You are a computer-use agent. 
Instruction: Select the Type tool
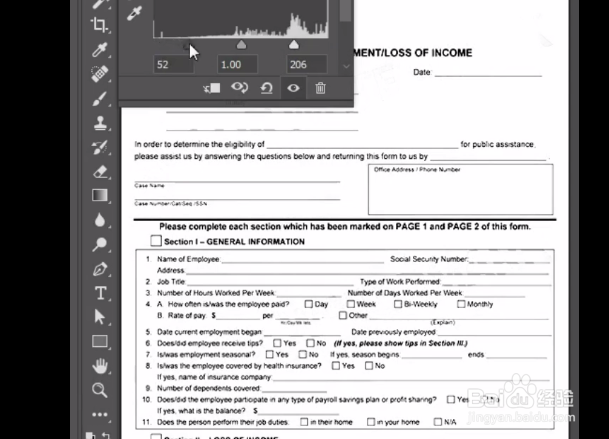[x=100, y=293]
